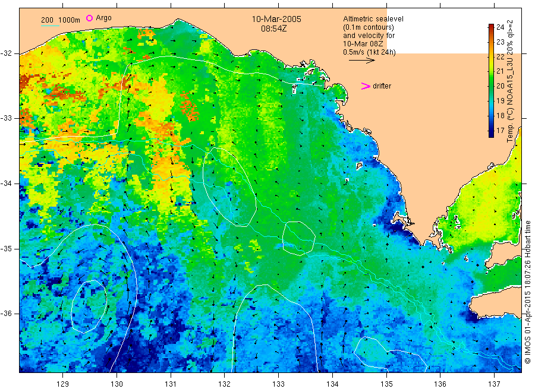Click the cyan depth contour legend line

coord(50,25)
